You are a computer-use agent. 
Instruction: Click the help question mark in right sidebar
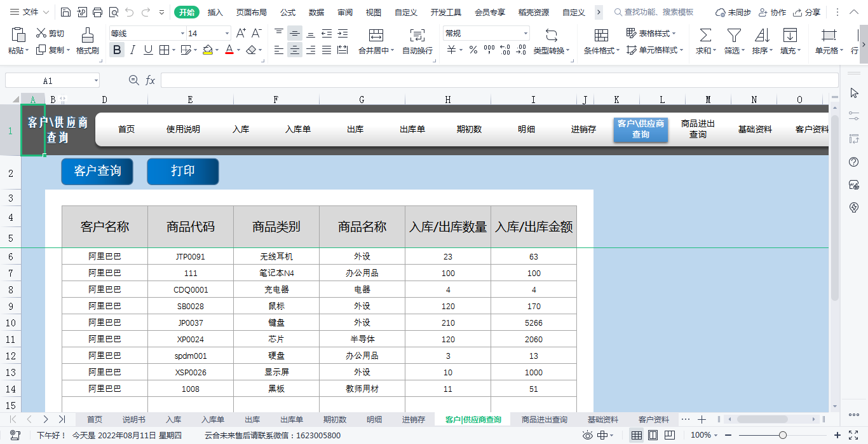click(x=854, y=162)
